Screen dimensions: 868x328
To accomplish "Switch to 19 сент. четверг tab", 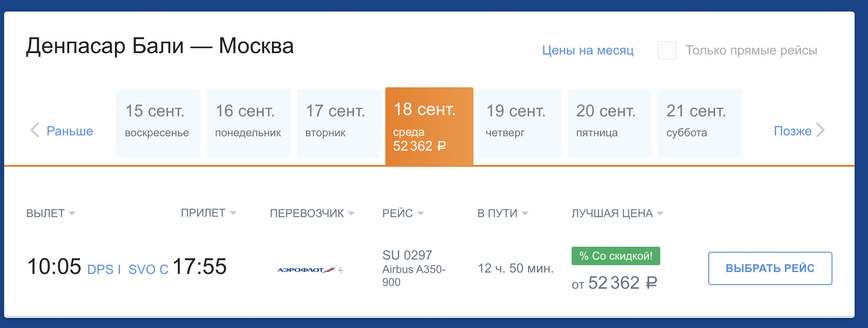I will coord(519,123).
